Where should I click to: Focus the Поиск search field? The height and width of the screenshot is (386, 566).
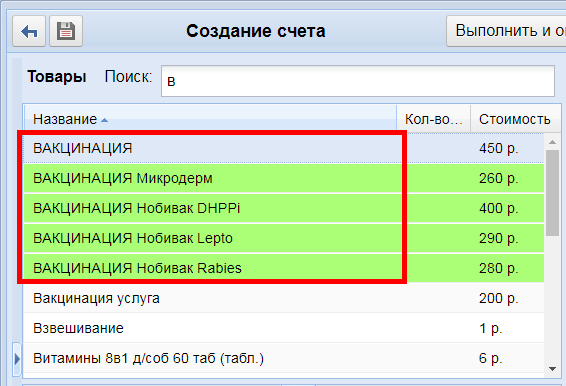coord(358,81)
